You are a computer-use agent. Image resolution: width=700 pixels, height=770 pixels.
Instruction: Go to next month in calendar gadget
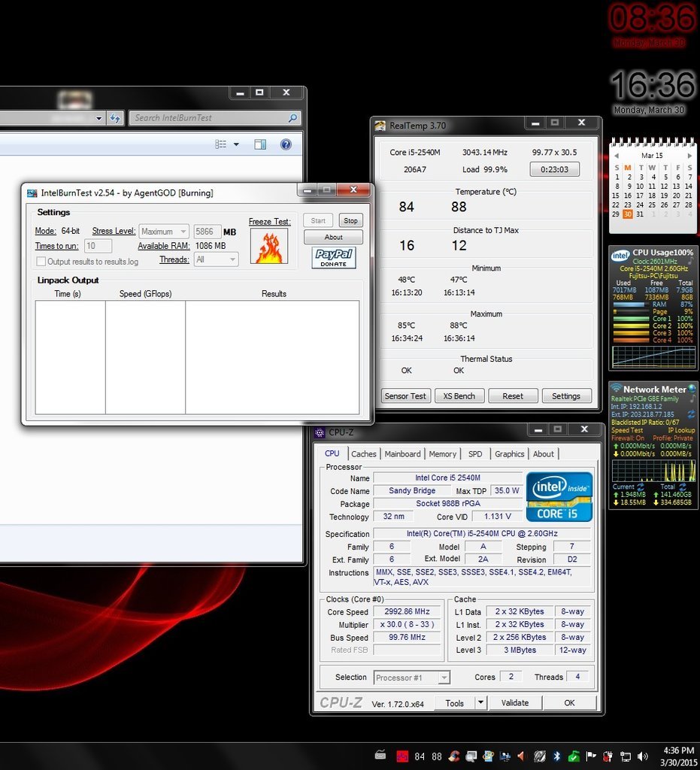[x=689, y=156]
